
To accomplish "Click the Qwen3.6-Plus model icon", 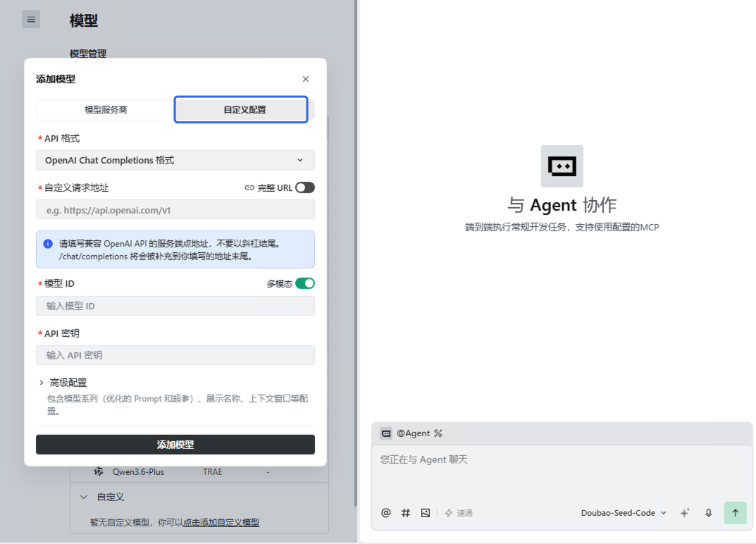I will point(99,471).
